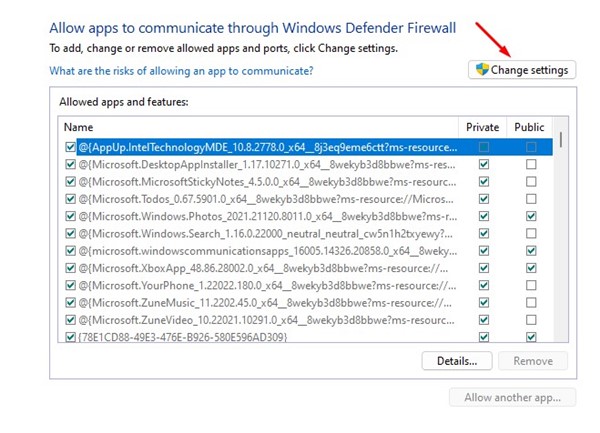This screenshot has height=433, width=600.
Task: Select the Microsoft.Todos list entry
Action: pos(266,199)
